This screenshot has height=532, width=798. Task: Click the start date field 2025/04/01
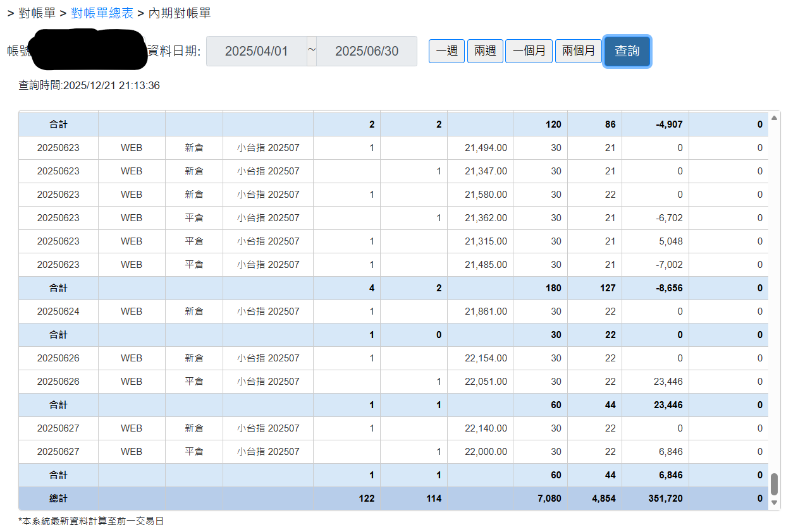tap(257, 51)
